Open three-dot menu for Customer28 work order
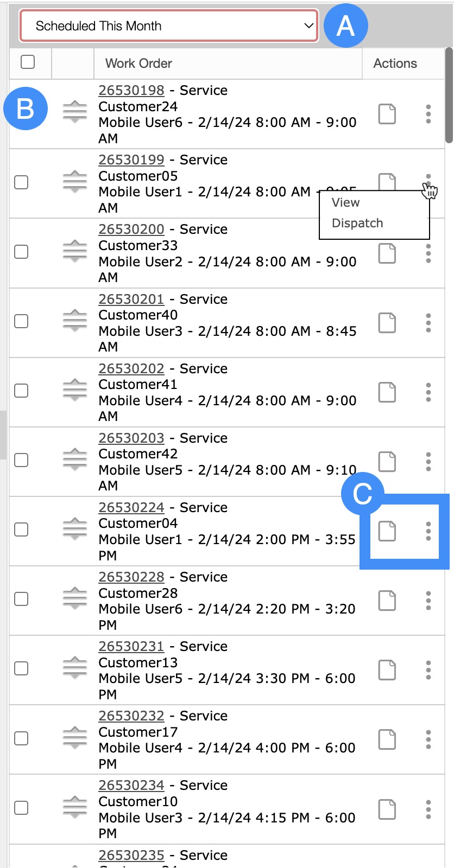The image size is (454, 868). (428, 601)
